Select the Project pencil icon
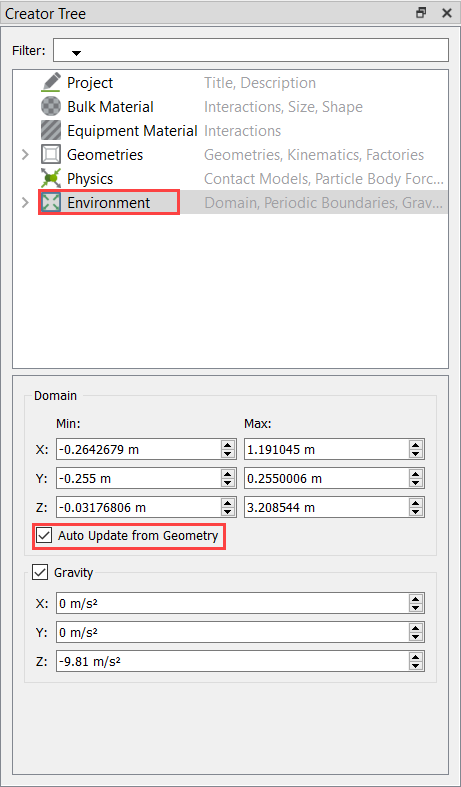 tap(51, 82)
